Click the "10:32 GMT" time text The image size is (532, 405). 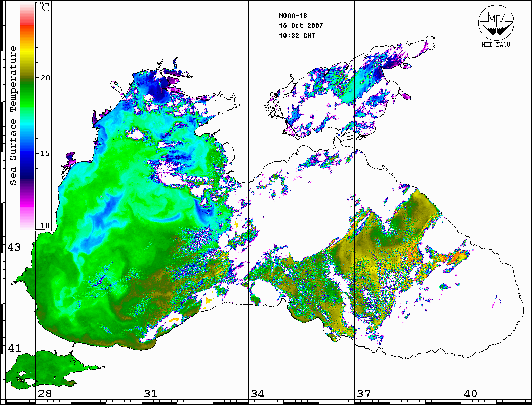[x=297, y=35]
